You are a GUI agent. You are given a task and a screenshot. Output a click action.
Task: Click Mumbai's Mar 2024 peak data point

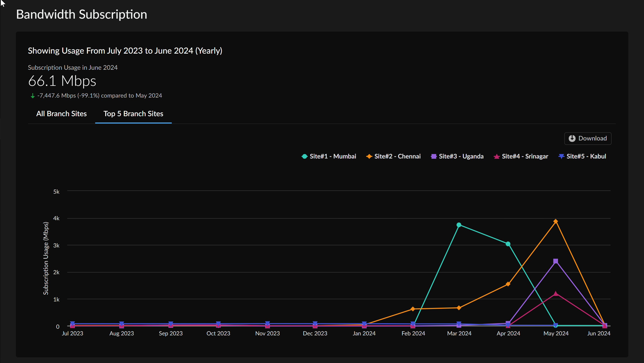(x=459, y=225)
